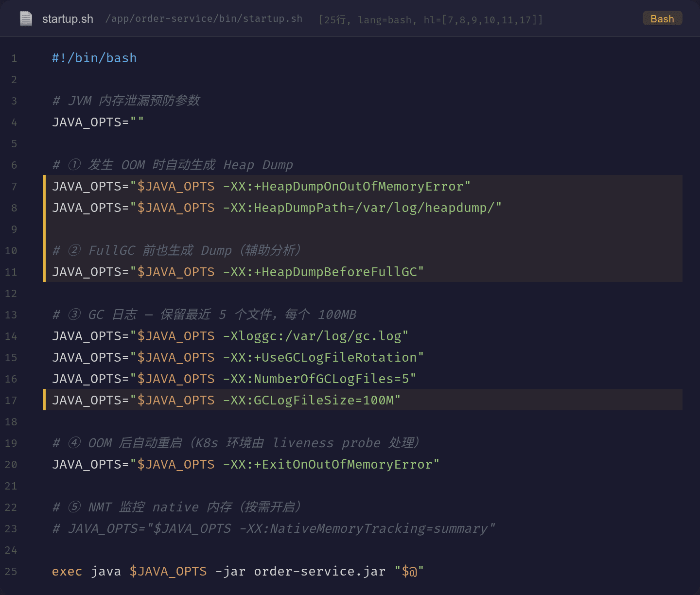Click the Bash language badge

[x=662, y=18]
